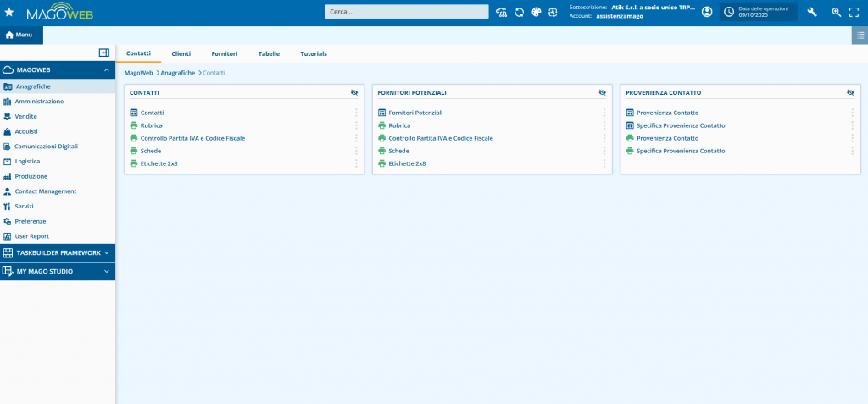
Task: Hide the Contatti panel with eye icon
Action: (x=354, y=92)
